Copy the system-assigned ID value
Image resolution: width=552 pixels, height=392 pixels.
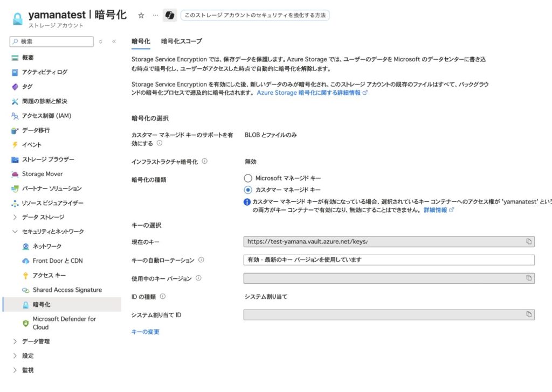(x=529, y=314)
